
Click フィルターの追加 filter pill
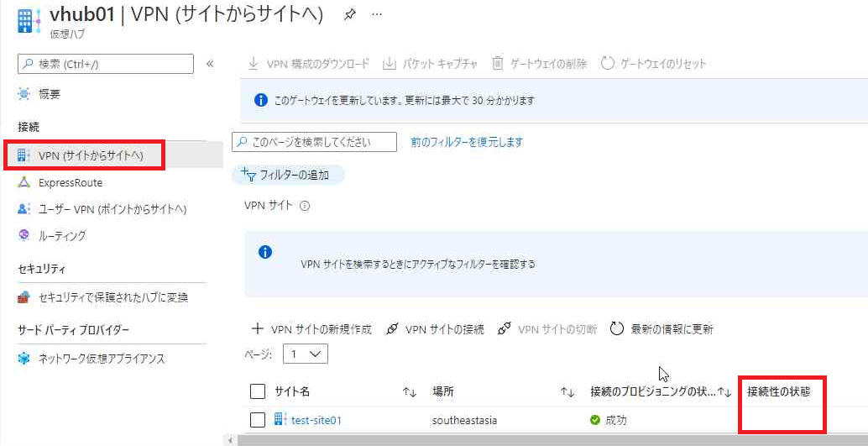288,176
